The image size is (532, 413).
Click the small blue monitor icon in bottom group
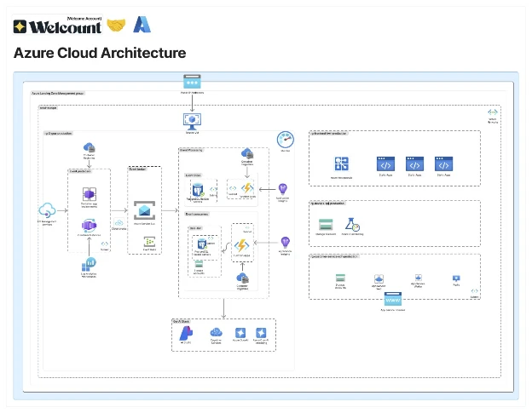point(456,278)
